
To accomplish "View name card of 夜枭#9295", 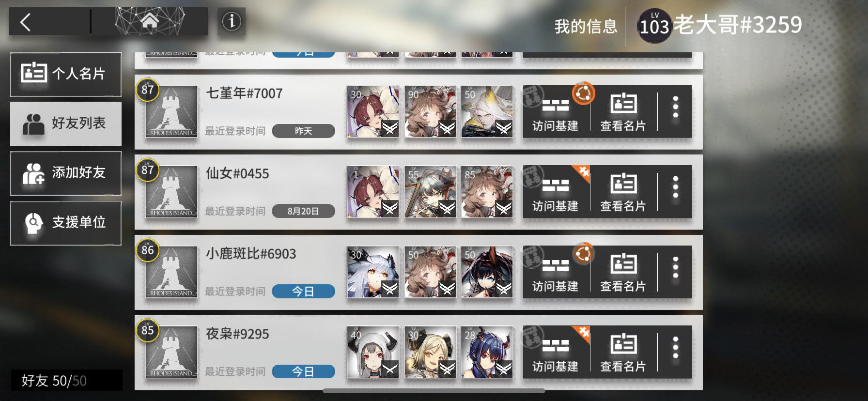I will [x=623, y=352].
